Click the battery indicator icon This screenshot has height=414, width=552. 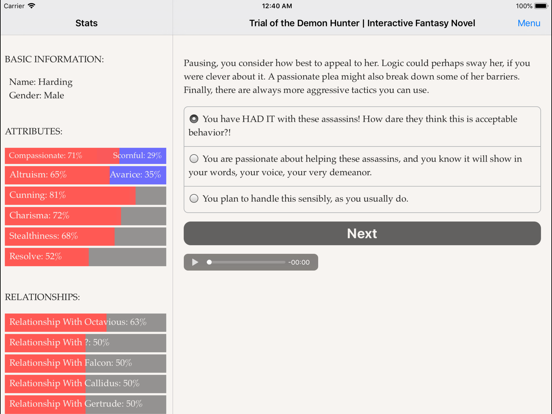tap(540, 6)
